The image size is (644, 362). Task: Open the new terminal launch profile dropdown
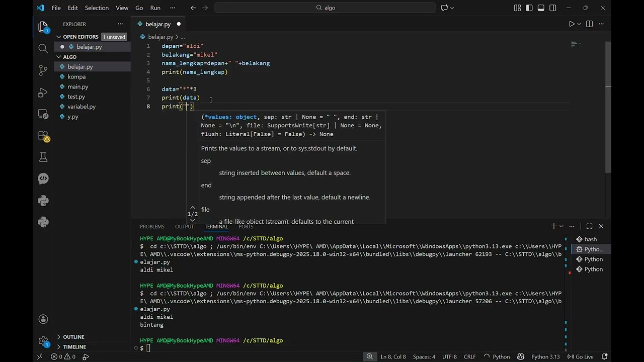[x=561, y=226]
